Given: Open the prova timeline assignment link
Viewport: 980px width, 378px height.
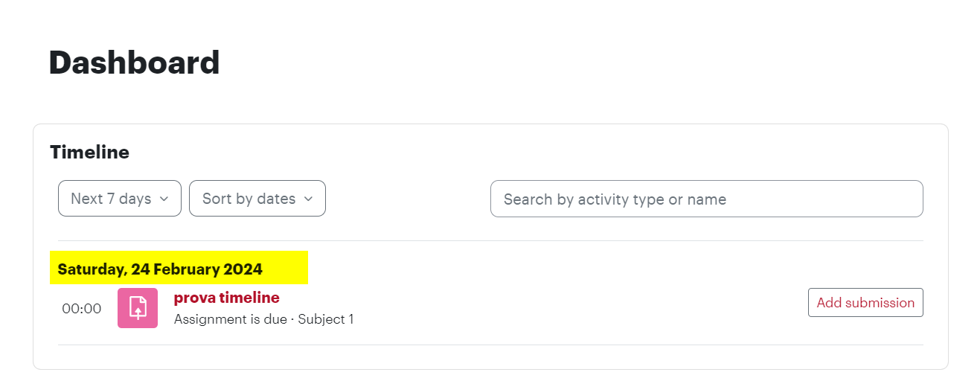Looking at the screenshot, I should (227, 298).
